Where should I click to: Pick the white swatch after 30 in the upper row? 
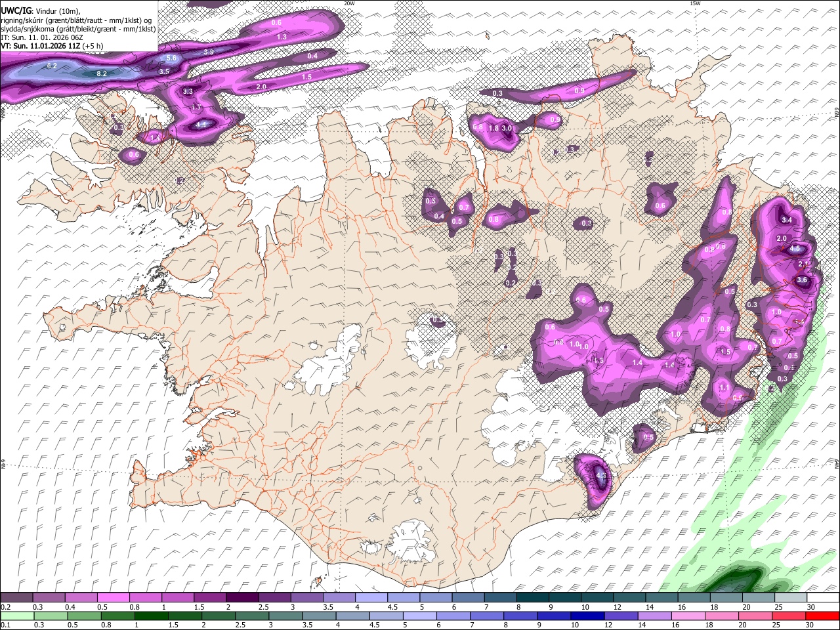coord(822,598)
